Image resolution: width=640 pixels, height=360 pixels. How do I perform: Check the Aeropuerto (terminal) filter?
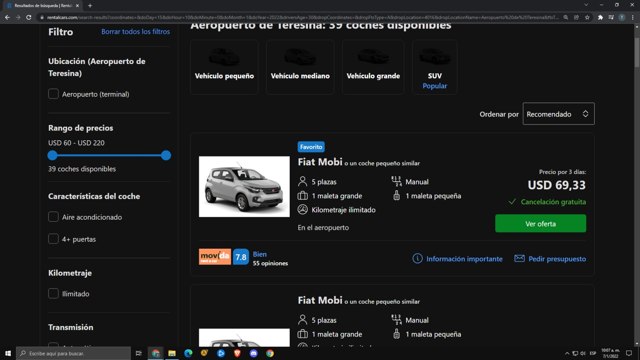[53, 94]
